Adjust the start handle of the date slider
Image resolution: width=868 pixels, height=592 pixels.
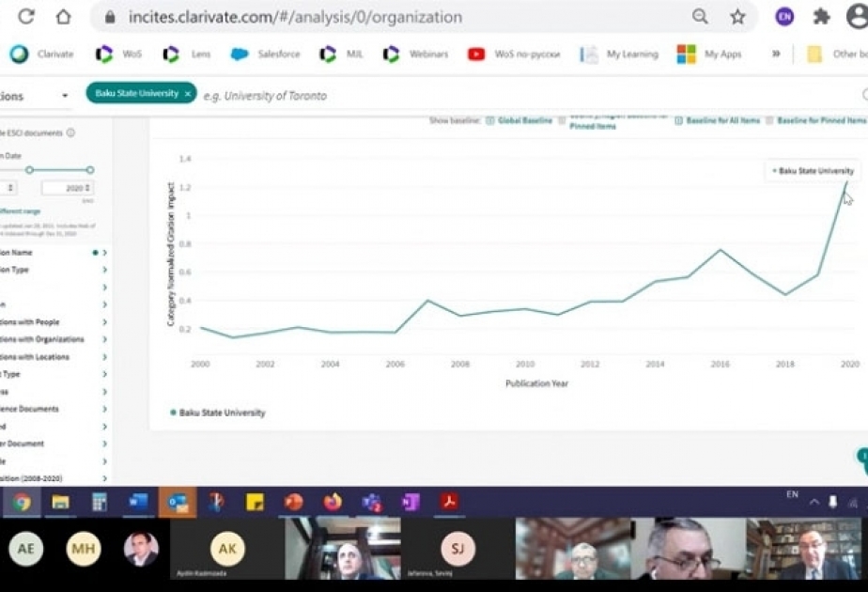[29, 170]
